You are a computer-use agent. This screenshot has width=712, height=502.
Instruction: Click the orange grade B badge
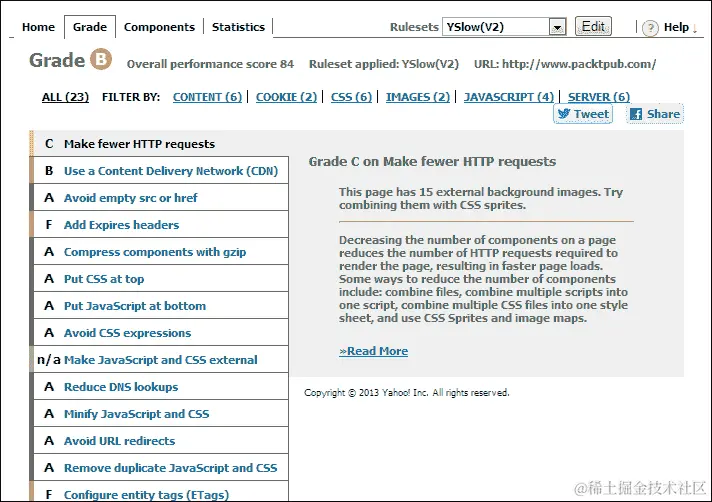tap(100, 59)
